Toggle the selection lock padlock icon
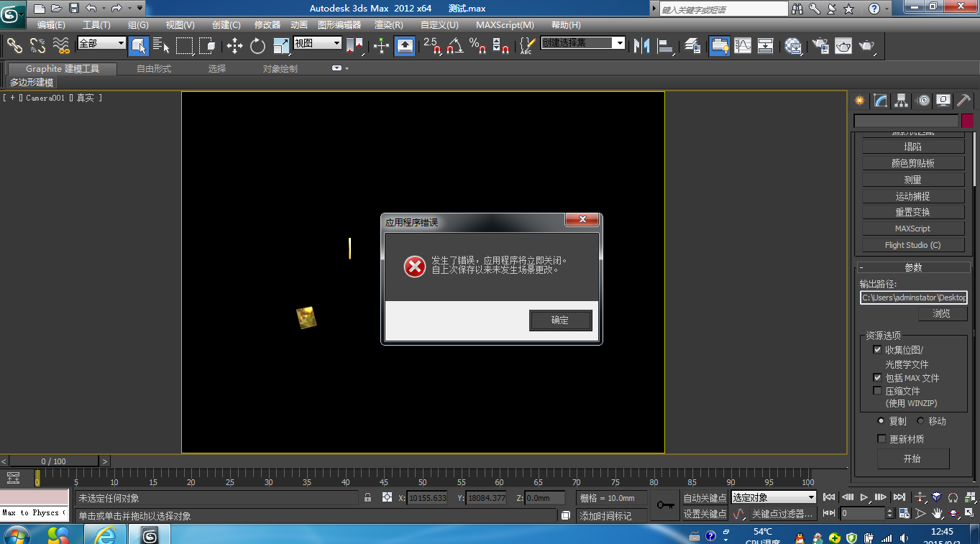980x544 pixels. point(368,497)
